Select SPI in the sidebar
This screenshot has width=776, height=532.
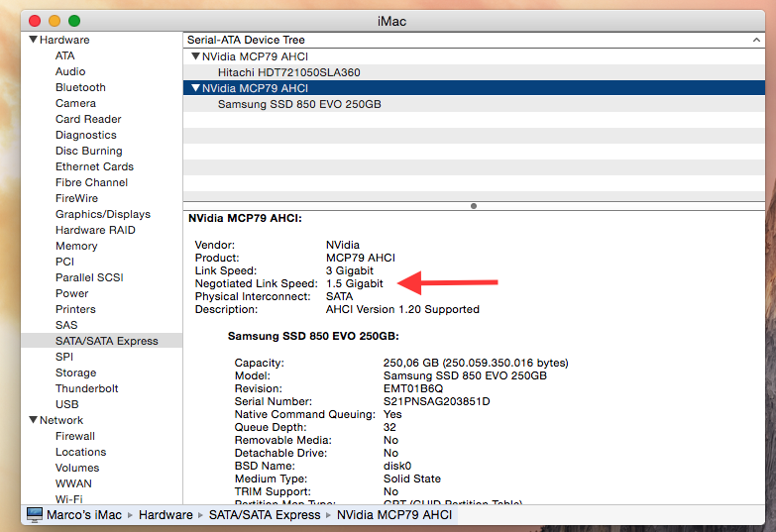pyautogui.click(x=64, y=357)
